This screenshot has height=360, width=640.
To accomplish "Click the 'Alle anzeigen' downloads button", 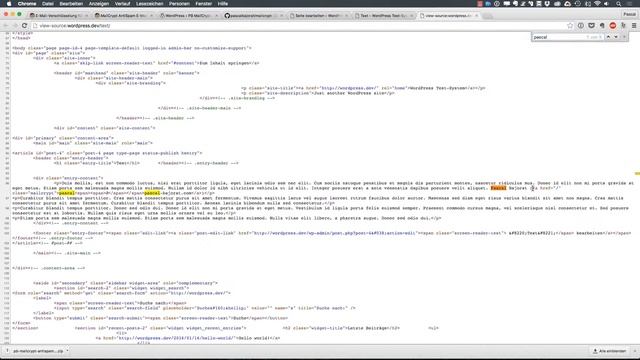I will [609, 351].
